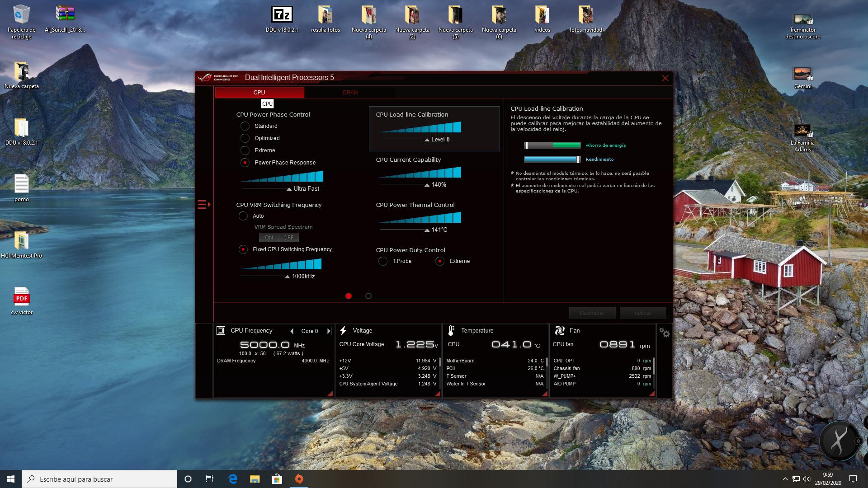Open the red side menu arrow icon
Image resolution: width=868 pixels, height=488 pixels.
[204, 205]
